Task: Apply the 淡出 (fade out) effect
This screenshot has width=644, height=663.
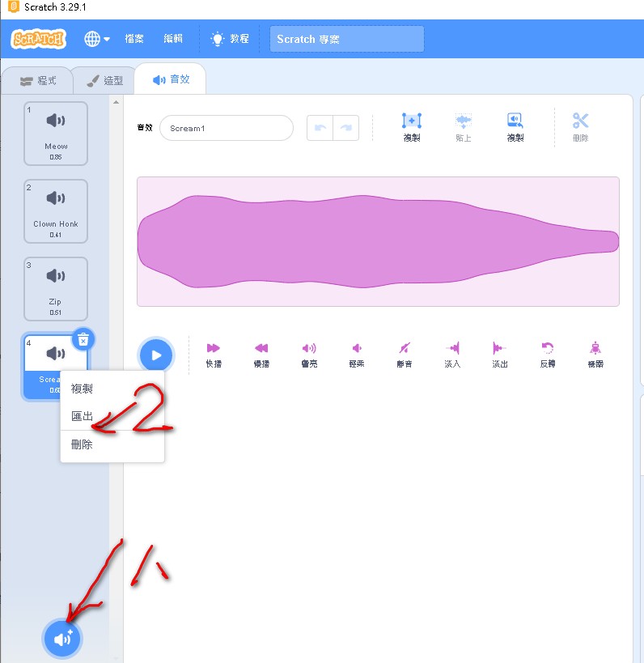Action: [x=500, y=353]
